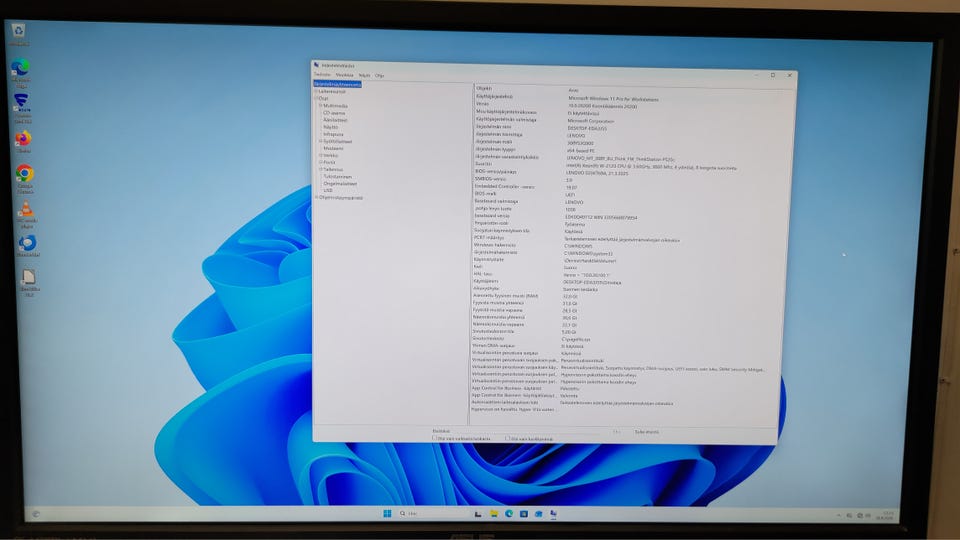
Task: Expand the Portit tree node
Action: (320, 162)
